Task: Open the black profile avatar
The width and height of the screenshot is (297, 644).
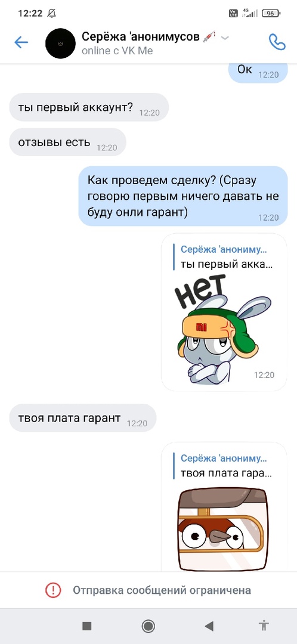Action: pyautogui.click(x=60, y=43)
